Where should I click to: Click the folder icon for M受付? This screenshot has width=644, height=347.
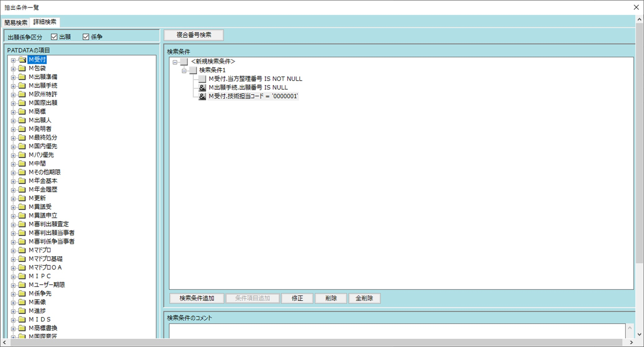pyautogui.click(x=22, y=59)
